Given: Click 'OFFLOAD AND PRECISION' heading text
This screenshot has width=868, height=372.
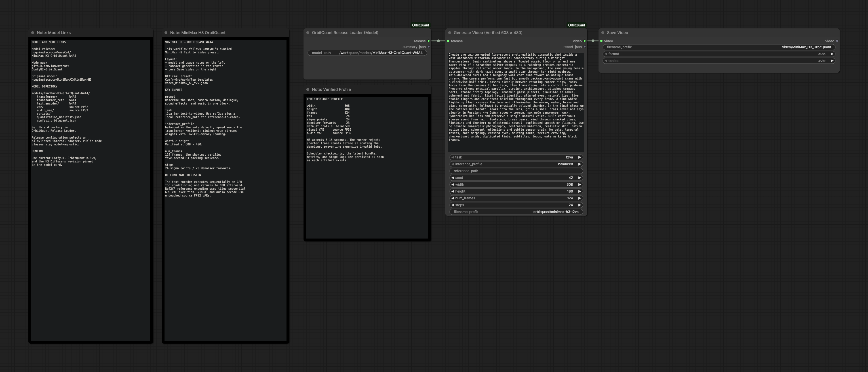Looking at the screenshot, I should (183, 175).
